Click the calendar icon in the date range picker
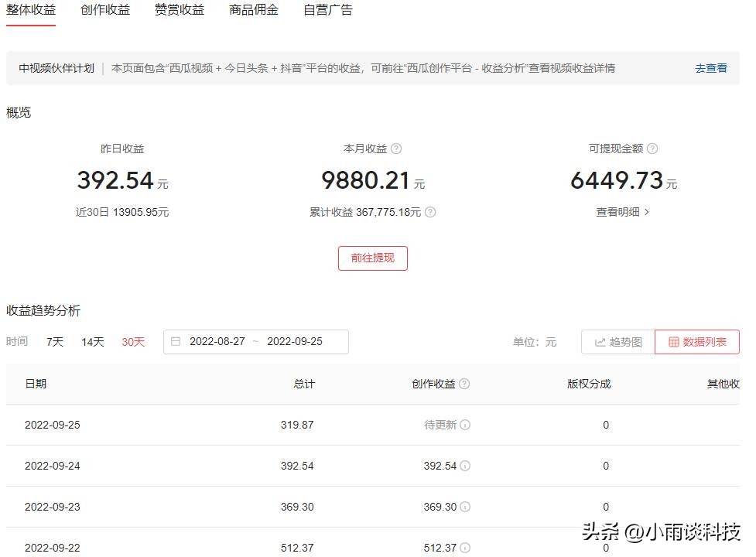The width and height of the screenshot is (756, 557). [176, 341]
